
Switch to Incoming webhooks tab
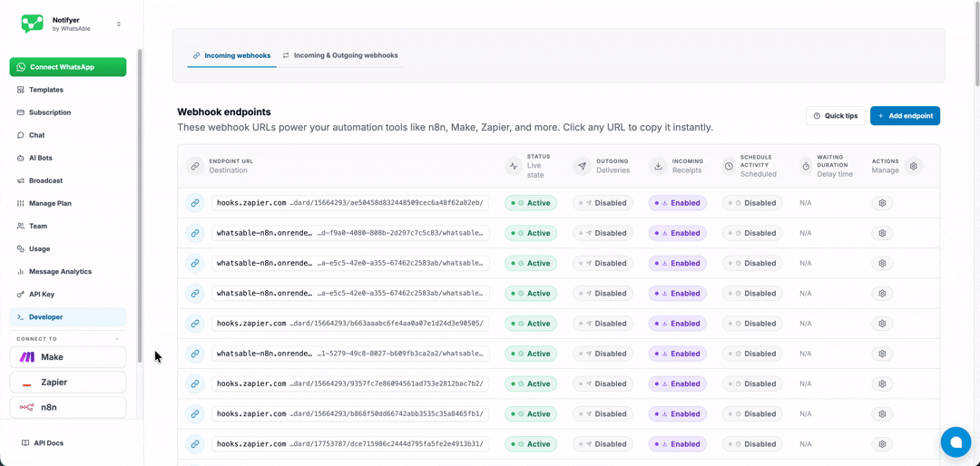pyautogui.click(x=232, y=55)
